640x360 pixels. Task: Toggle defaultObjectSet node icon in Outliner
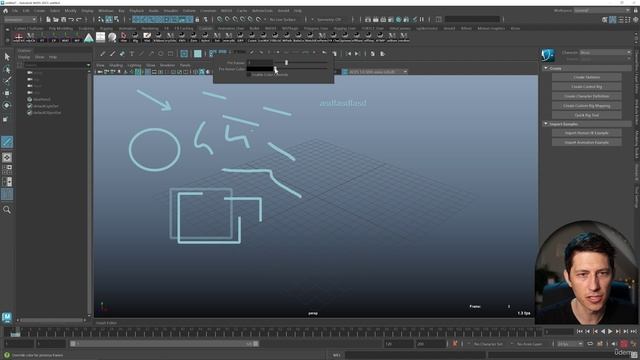tap(29, 113)
